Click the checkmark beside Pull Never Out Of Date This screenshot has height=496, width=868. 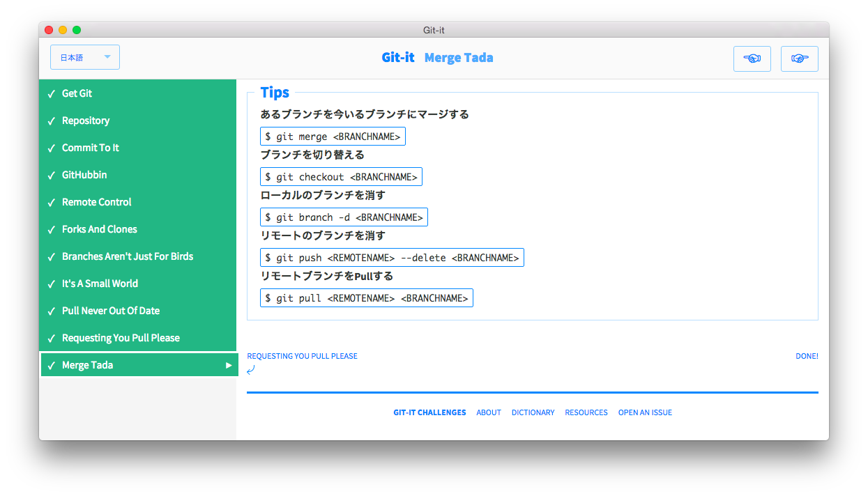(x=51, y=311)
